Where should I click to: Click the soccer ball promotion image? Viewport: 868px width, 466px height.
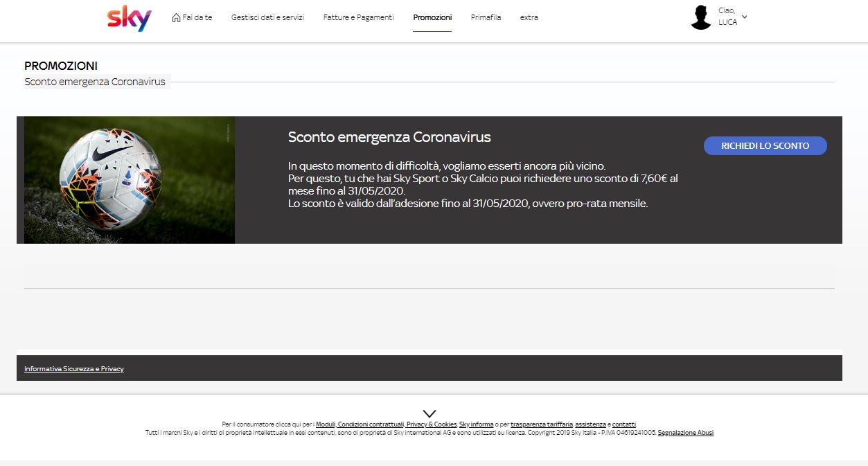(x=130, y=180)
